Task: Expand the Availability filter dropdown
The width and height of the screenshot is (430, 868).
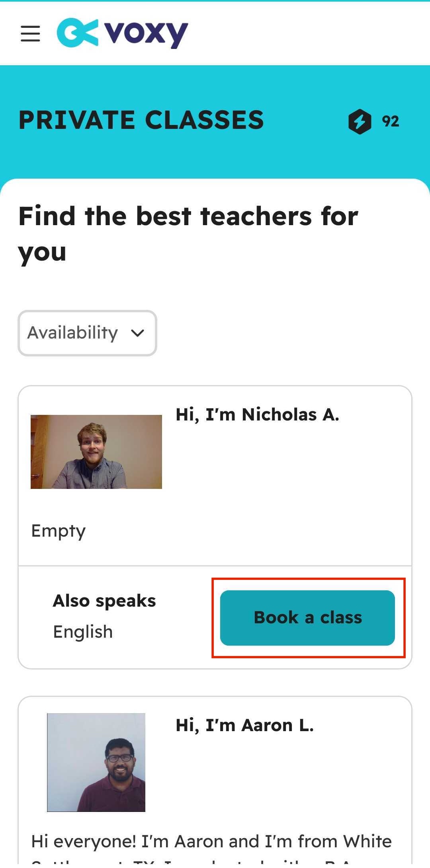Action: [x=87, y=333]
